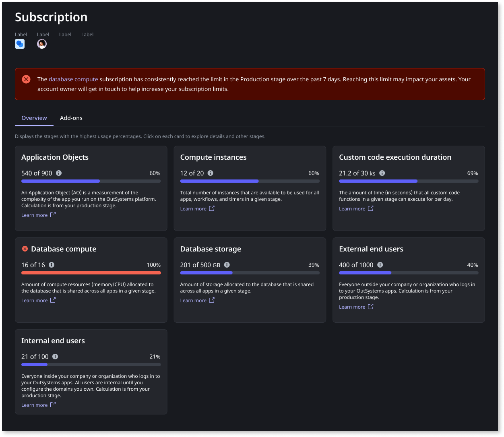504x437 pixels.
Task: Click the info icon next to Application Objects usage
Action: (59, 173)
